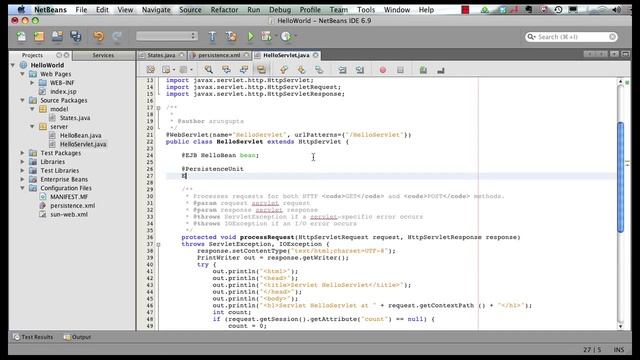Viewport: 640px width, 360px height.
Task: Collapse the server package
Action: [x=32, y=127]
